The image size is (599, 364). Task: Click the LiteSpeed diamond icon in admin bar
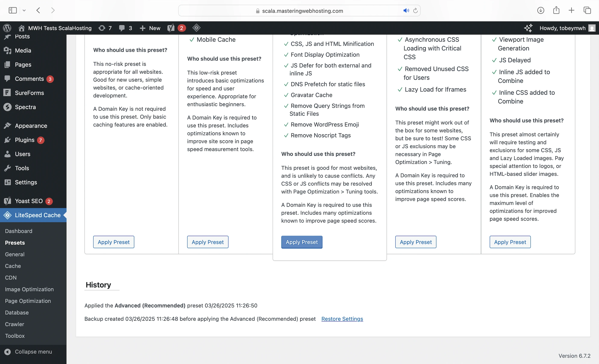(x=196, y=28)
